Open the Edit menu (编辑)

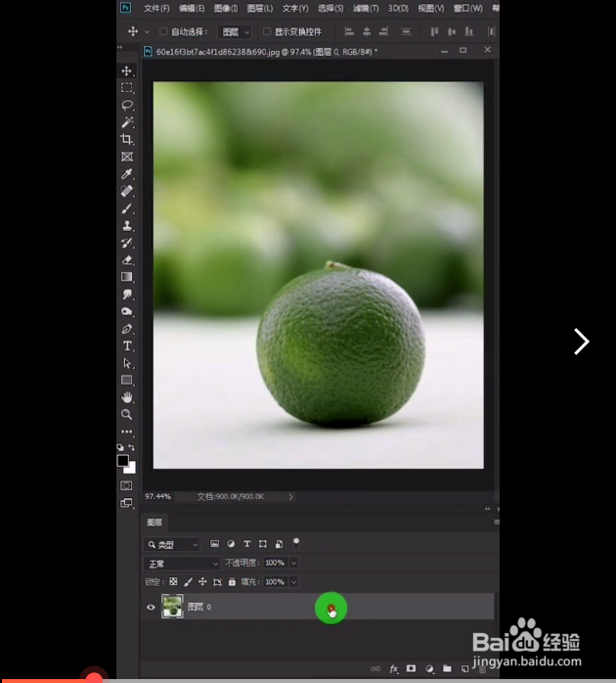coord(192,8)
